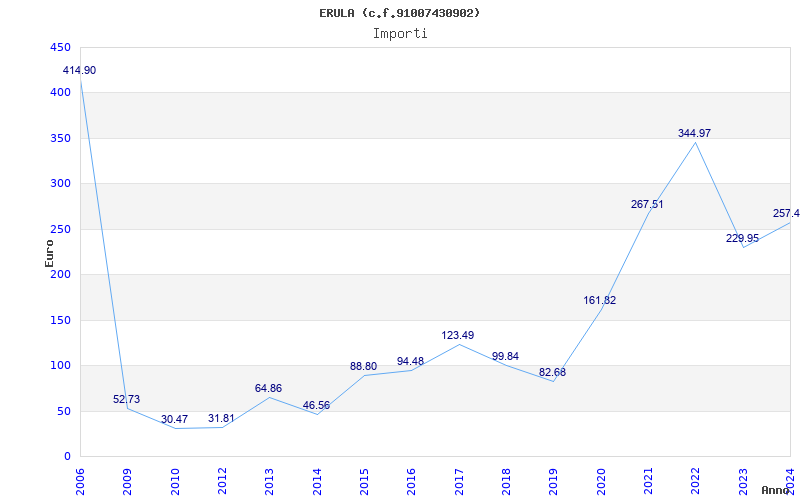Select the 2010 x-axis year label
Viewport: 800px width, 500px height.
(x=174, y=481)
